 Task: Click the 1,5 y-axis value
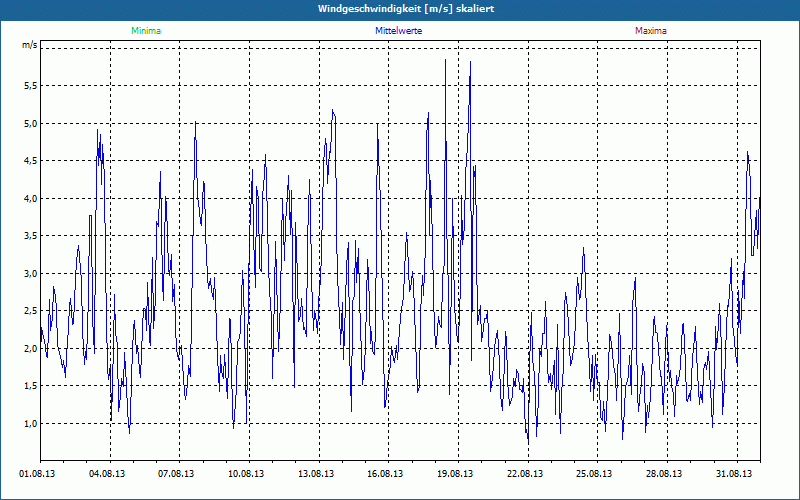coord(31,386)
